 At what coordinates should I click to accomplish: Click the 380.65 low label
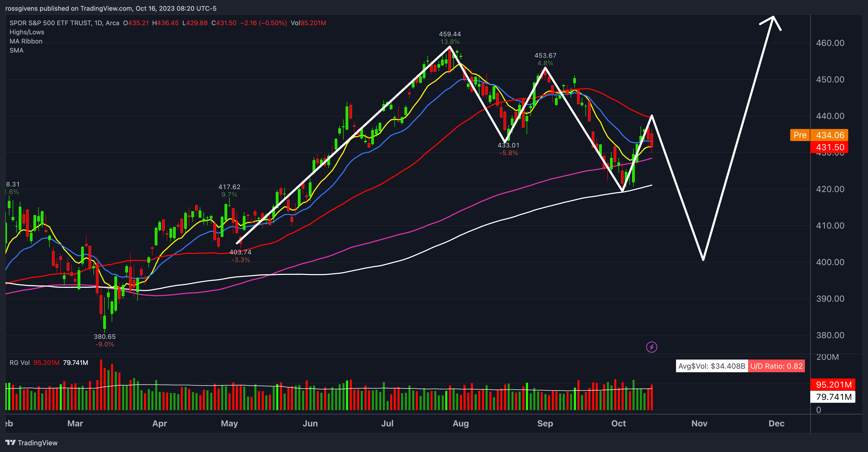tap(104, 337)
